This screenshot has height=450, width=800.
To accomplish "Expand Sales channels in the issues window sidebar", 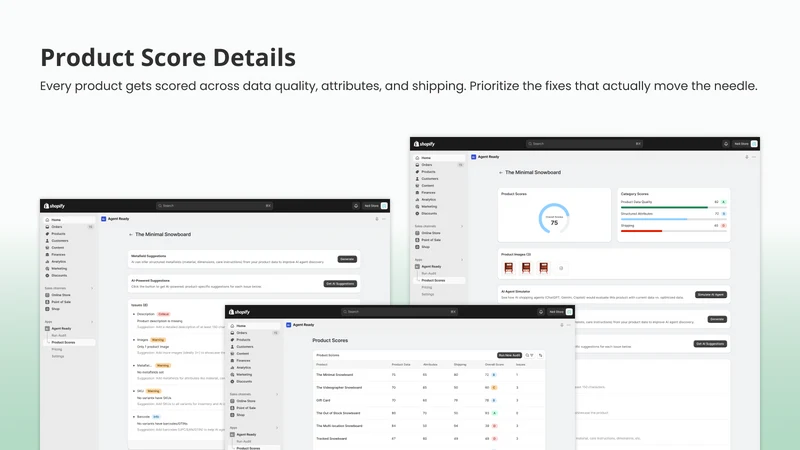I will point(92,288).
